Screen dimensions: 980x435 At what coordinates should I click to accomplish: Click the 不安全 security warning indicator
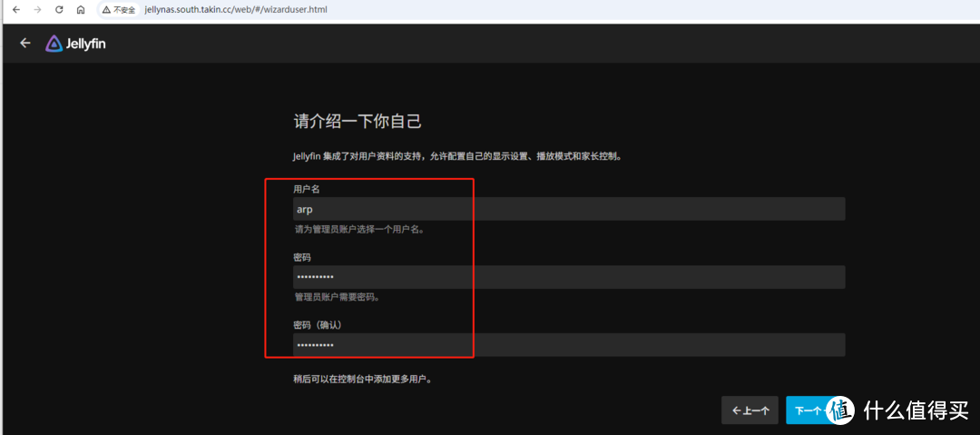pos(119,9)
